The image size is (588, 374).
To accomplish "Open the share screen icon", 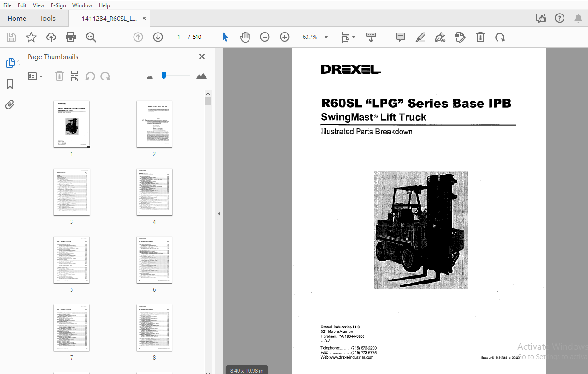I will tap(540, 19).
